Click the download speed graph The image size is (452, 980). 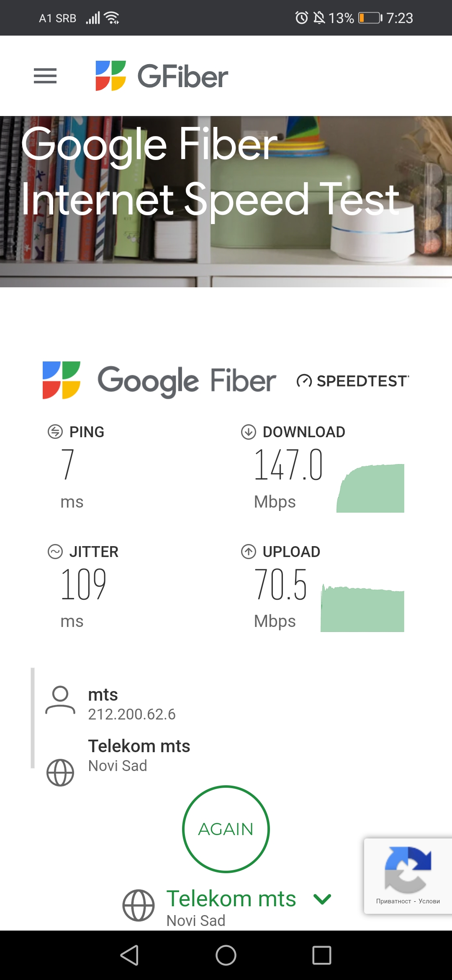pos(370,488)
